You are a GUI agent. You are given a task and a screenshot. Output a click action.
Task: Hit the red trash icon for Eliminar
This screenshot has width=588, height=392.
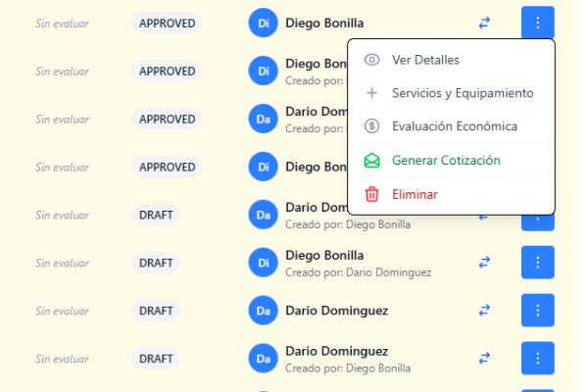pos(371,194)
